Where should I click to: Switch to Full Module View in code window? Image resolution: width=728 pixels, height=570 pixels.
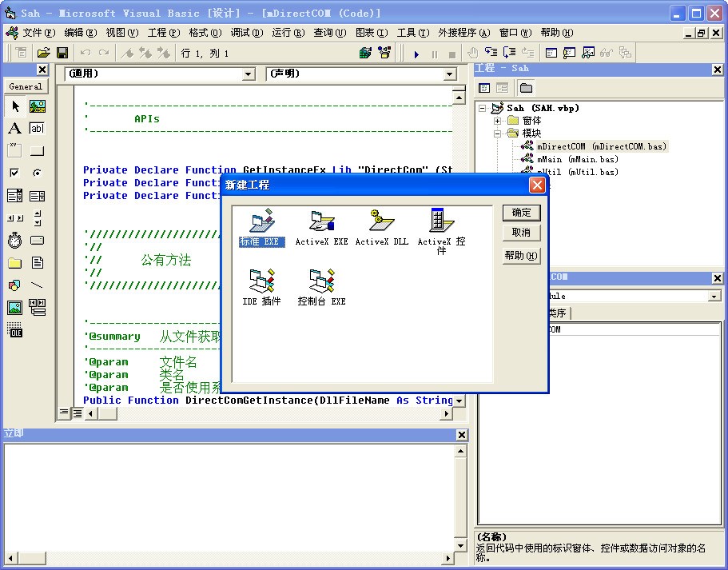pyautogui.click(x=78, y=413)
